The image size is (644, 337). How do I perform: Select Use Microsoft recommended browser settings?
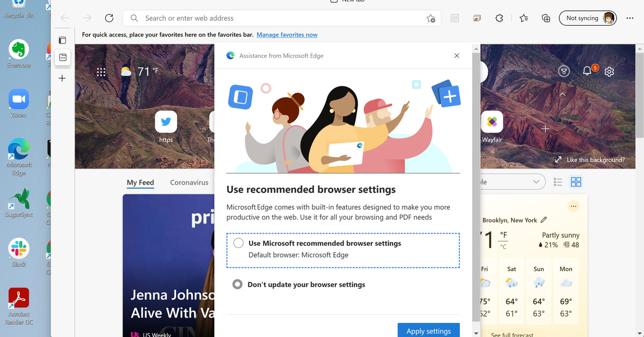[239, 244]
